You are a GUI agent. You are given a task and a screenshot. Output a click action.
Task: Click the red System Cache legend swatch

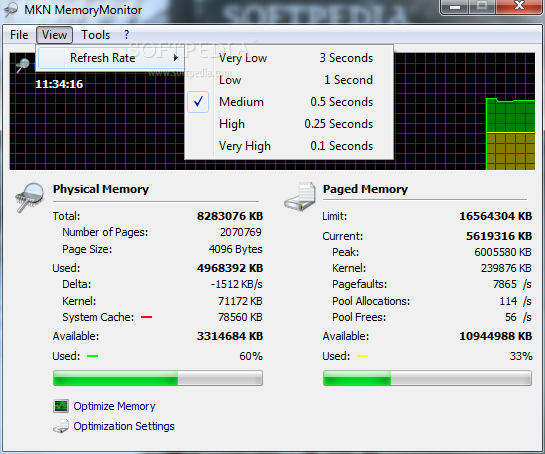pos(146,317)
